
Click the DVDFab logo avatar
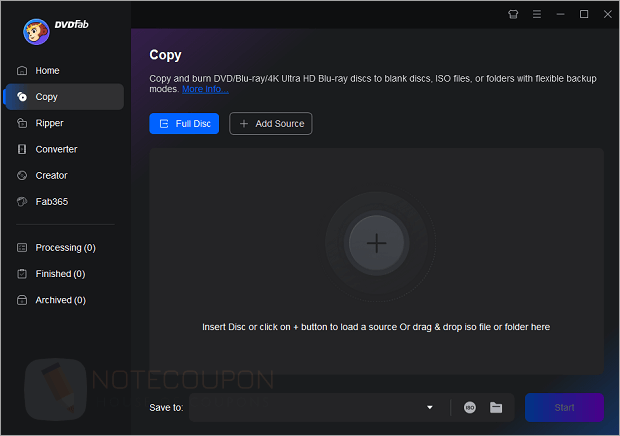click(37, 31)
